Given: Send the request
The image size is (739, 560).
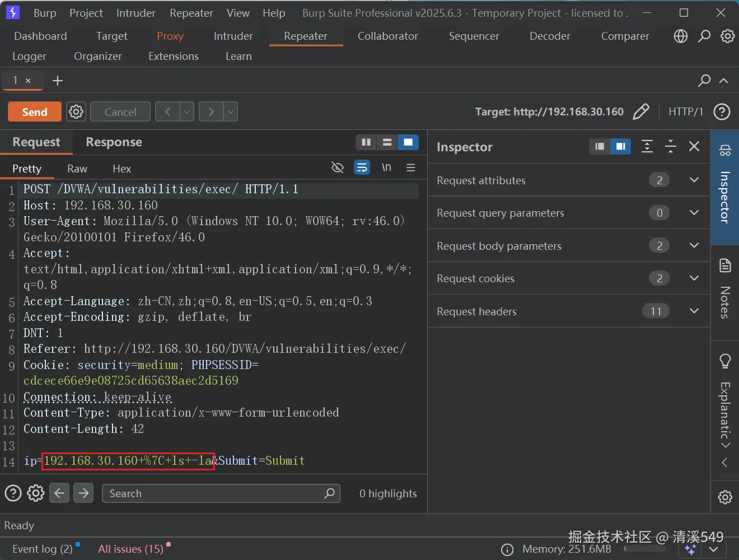Looking at the screenshot, I should (x=34, y=112).
